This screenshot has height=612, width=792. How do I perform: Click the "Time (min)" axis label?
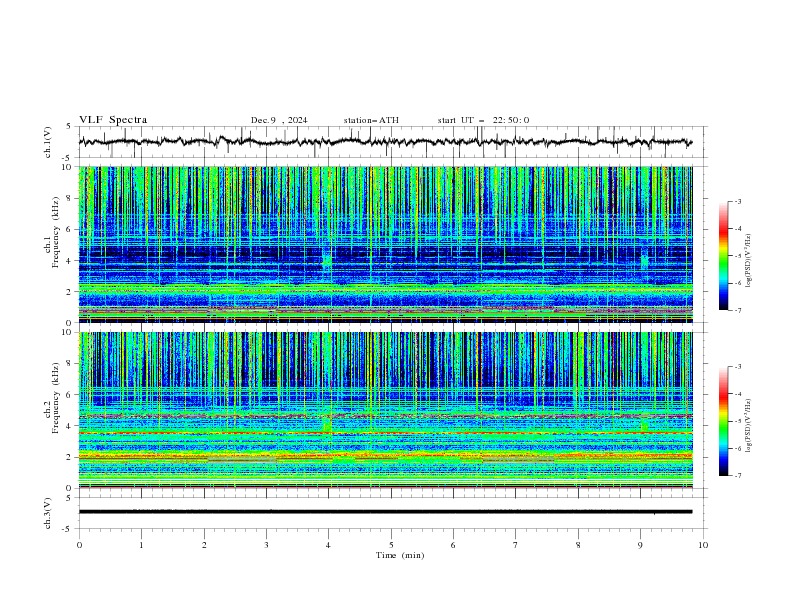400,555
